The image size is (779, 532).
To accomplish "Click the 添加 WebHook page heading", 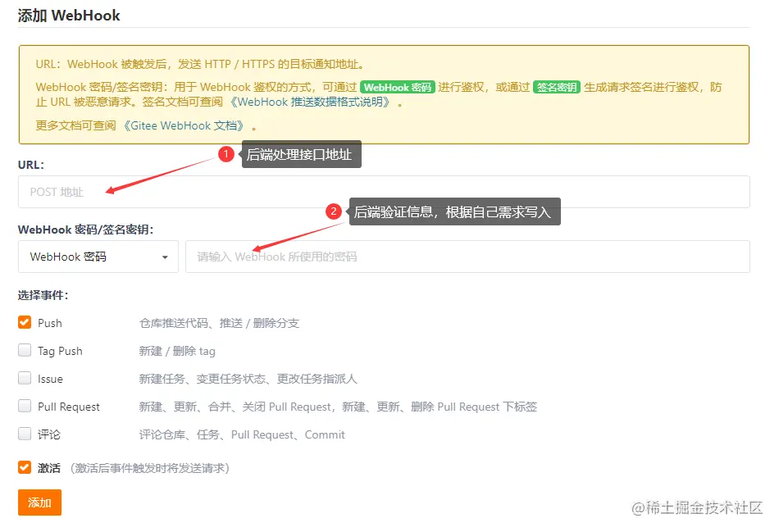I will coord(69,16).
